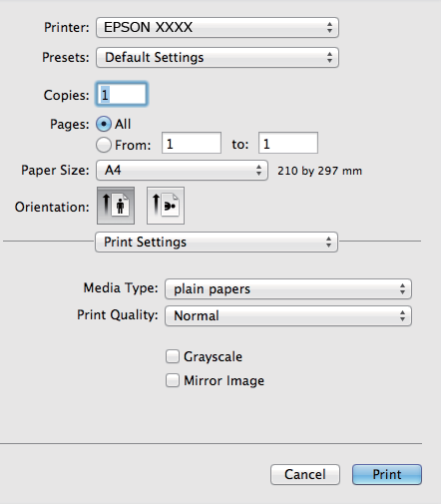
Task: Click the 'Pages:' label
Action: click(70, 125)
